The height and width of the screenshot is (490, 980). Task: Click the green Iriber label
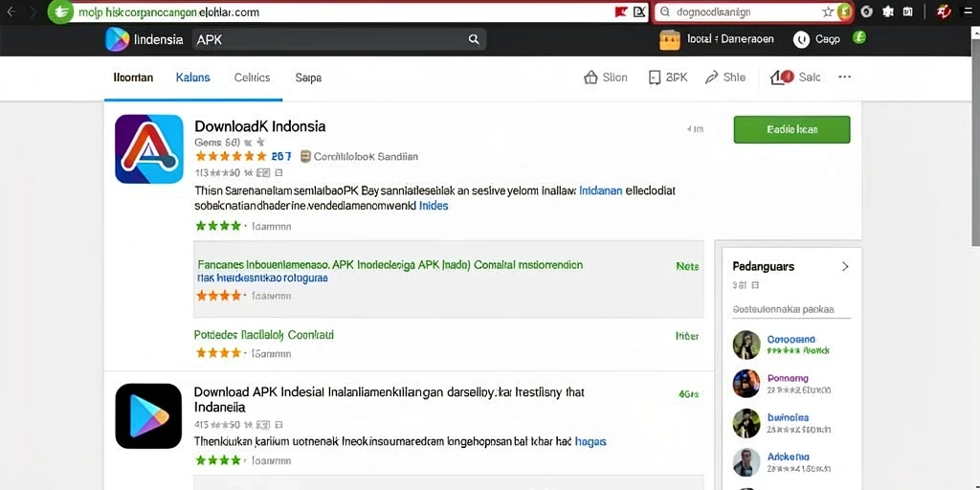[687, 336]
